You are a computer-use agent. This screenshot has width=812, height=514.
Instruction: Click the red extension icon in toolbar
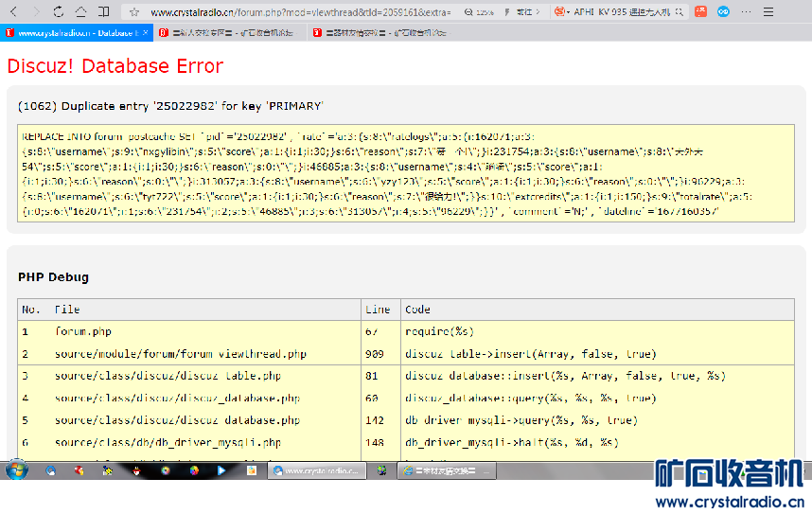[700, 12]
